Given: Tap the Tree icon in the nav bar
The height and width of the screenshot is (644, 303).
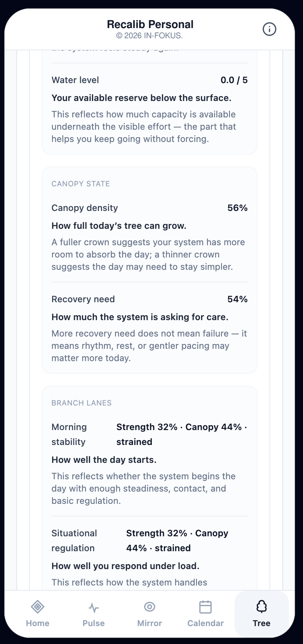Looking at the screenshot, I should tap(262, 607).
